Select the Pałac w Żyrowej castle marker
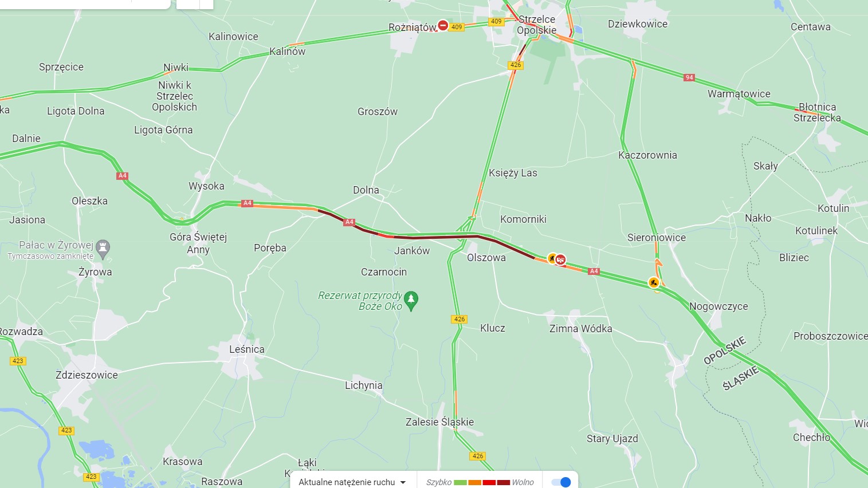The width and height of the screenshot is (868, 488). (103, 247)
